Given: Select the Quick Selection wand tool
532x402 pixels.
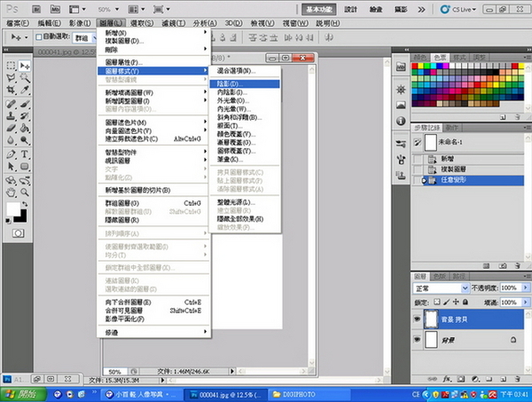Looking at the screenshot, I should [25, 78].
